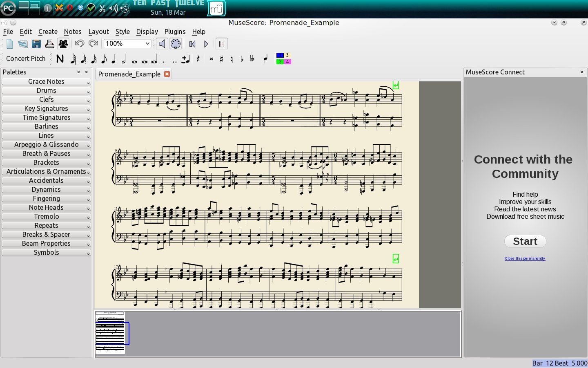Viewport: 588px width, 368px height.
Task: Apply the natural accidental
Action: pyautogui.click(x=232, y=59)
